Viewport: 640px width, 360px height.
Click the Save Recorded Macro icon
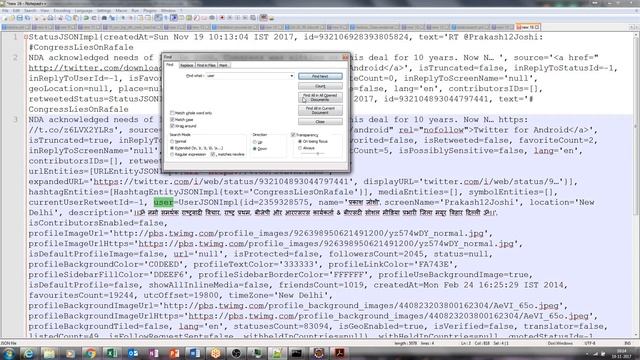pyautogui.click(x=253, y=18)
